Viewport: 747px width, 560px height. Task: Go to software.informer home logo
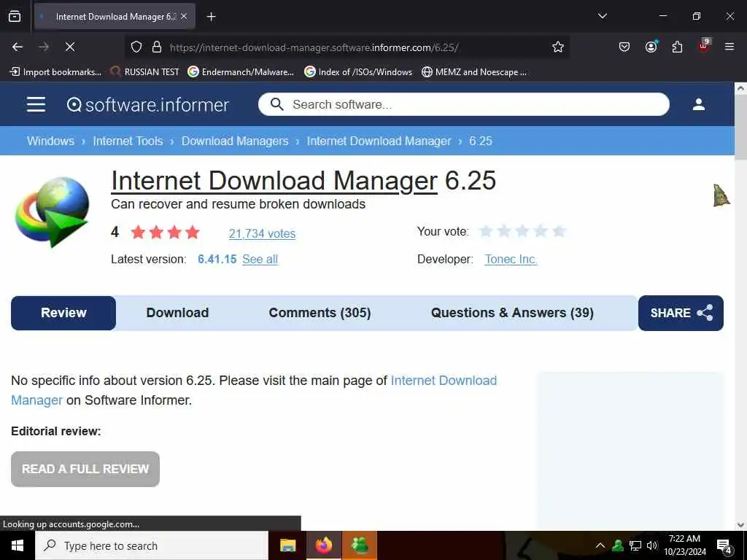point(147,105)
